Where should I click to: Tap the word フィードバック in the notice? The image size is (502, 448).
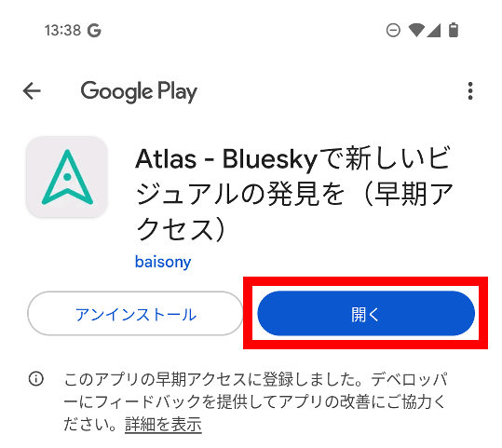click(148, 401)
